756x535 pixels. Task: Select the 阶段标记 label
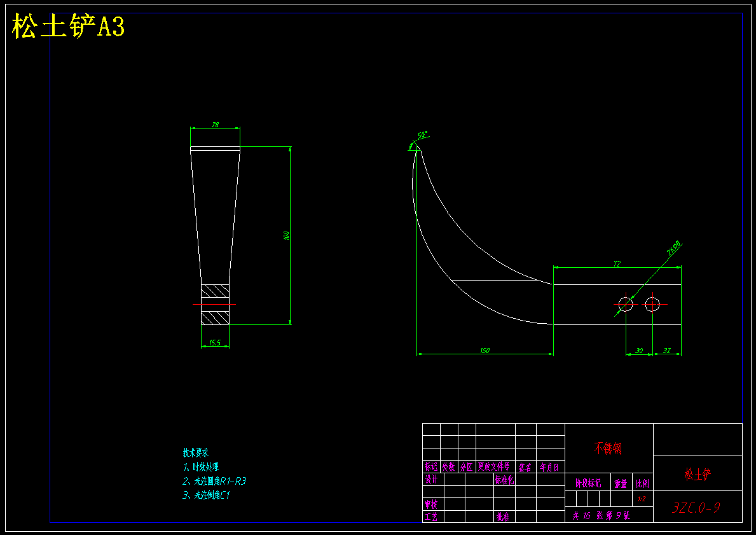click(x=588, y=483)
